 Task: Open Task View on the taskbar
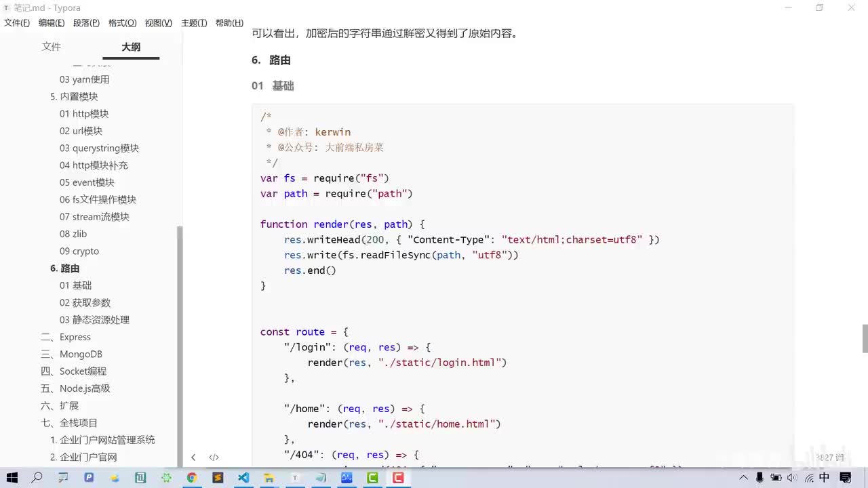click(x=63, y=477)
